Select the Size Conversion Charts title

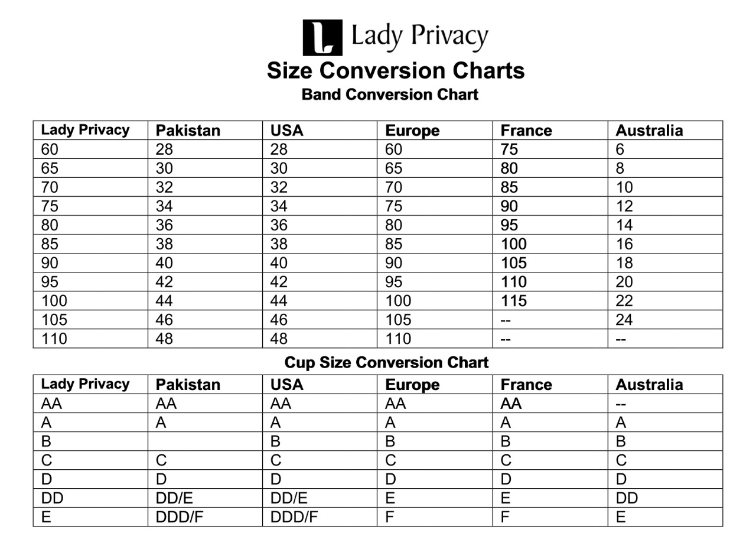pyautogui.click(x=396, y=70)
